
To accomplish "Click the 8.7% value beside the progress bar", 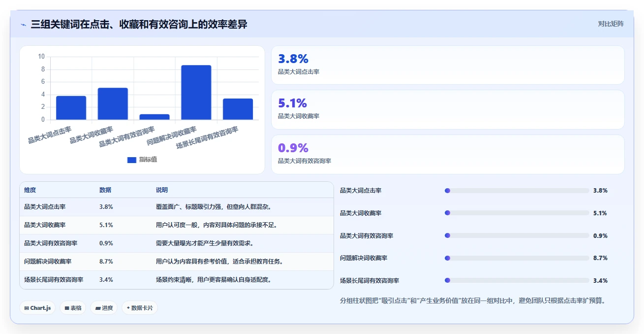I will [x=600, y=258].
